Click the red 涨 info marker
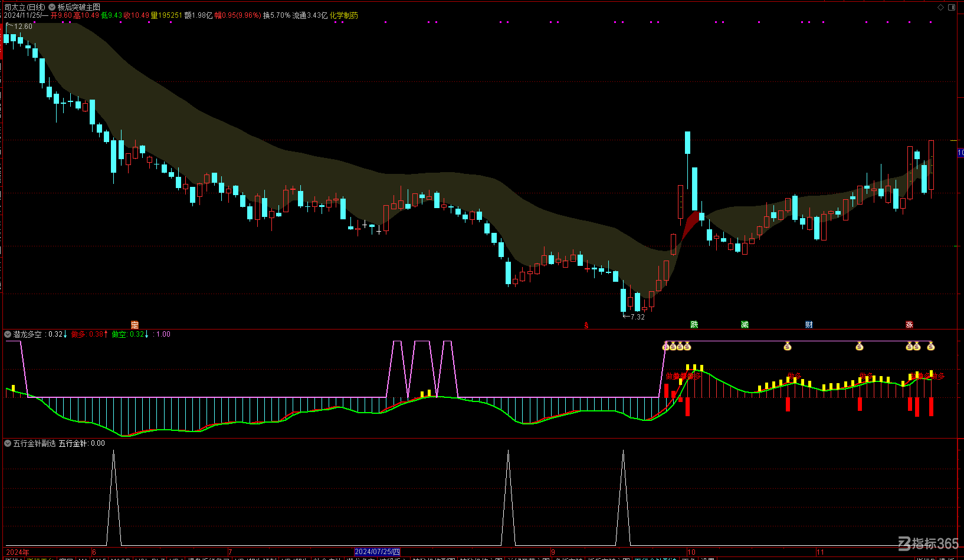The width and height of the screenshot is (964, 560). tap(909, 325)
